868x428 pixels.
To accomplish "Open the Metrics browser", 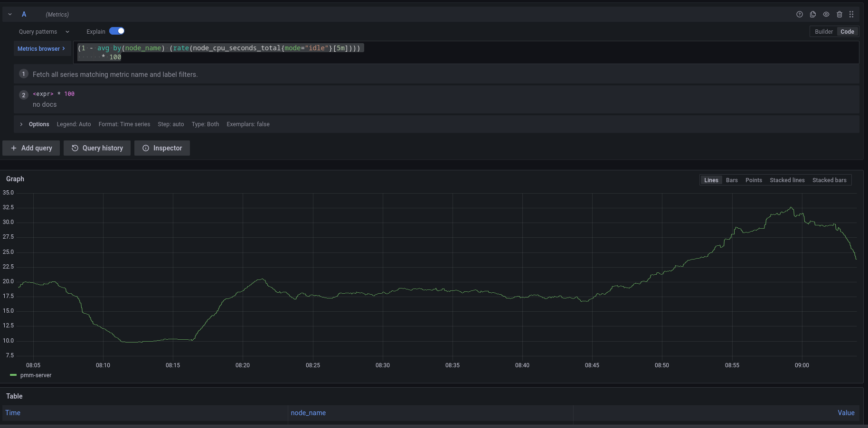I will (x=41, y=49).
